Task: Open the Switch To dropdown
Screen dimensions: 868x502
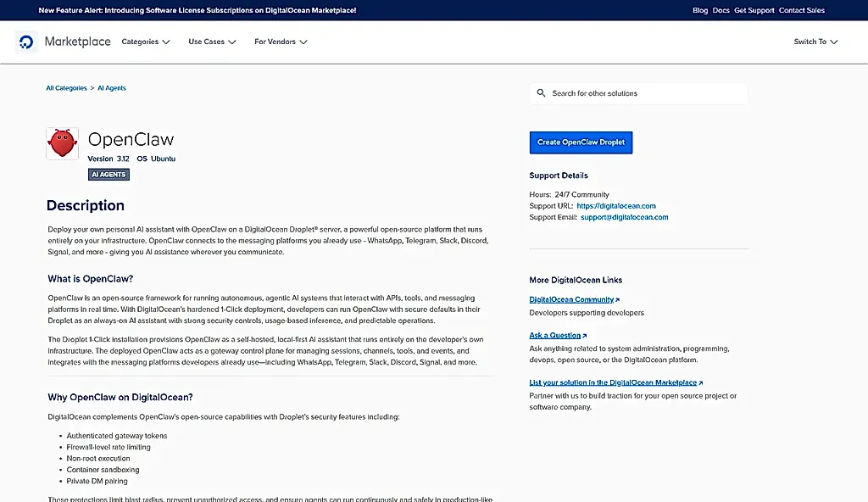Action: pos(815,42)
